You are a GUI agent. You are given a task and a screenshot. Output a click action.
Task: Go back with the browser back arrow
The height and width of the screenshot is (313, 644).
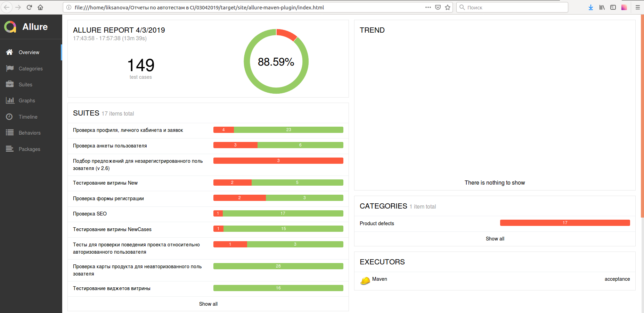7,7
